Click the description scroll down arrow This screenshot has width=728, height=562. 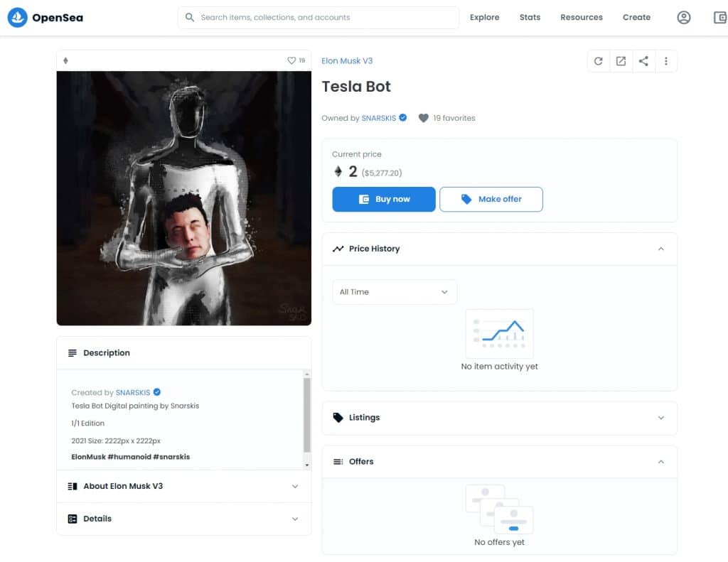coord(307,465)
